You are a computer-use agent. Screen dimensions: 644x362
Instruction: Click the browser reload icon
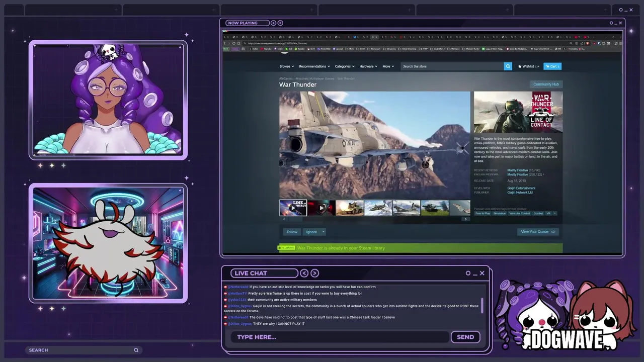[x=233, y=43]
